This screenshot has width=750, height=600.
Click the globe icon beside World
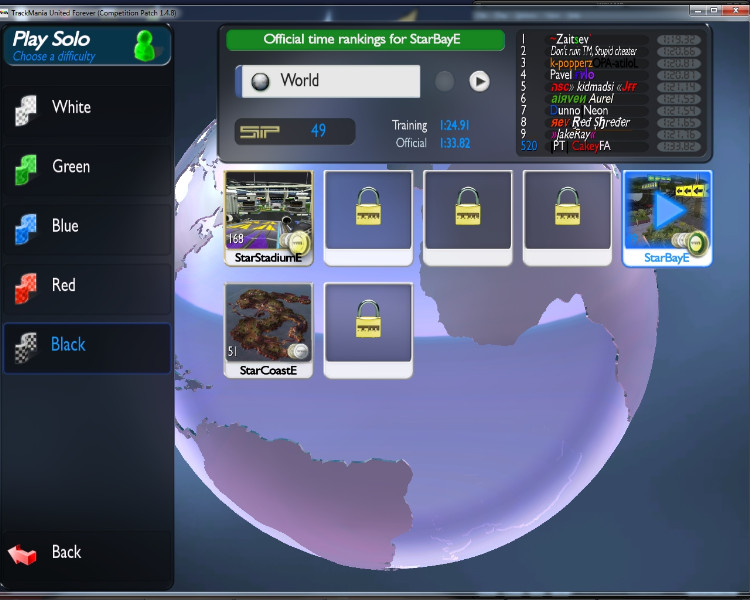(x=260, y=82)
